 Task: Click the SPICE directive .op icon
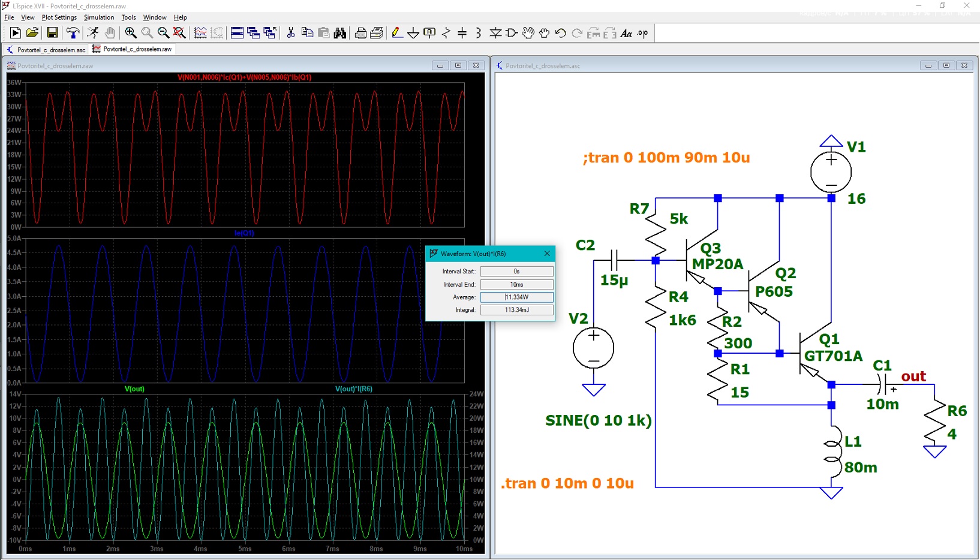coord(642,33)
